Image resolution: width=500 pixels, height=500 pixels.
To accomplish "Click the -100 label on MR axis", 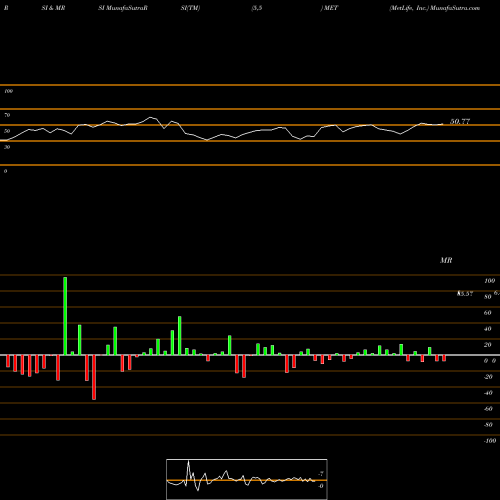I will pos(490,441).
